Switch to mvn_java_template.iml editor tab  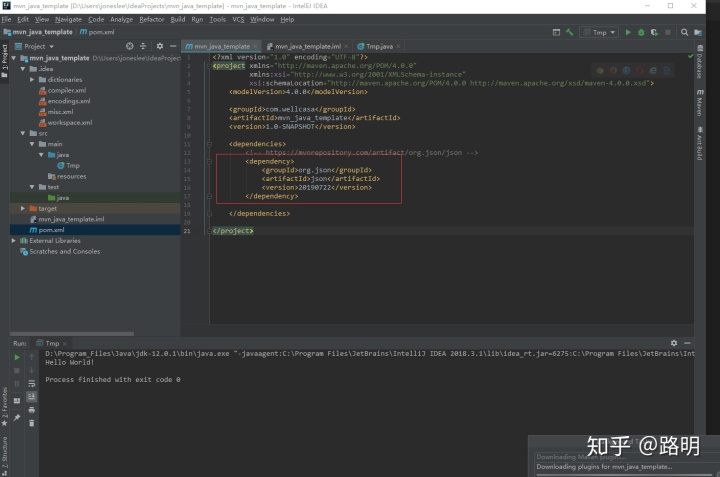tap(308, 46)
